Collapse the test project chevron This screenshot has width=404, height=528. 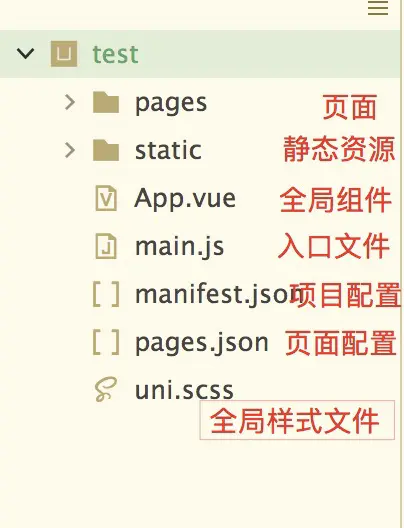pos(26,54)
